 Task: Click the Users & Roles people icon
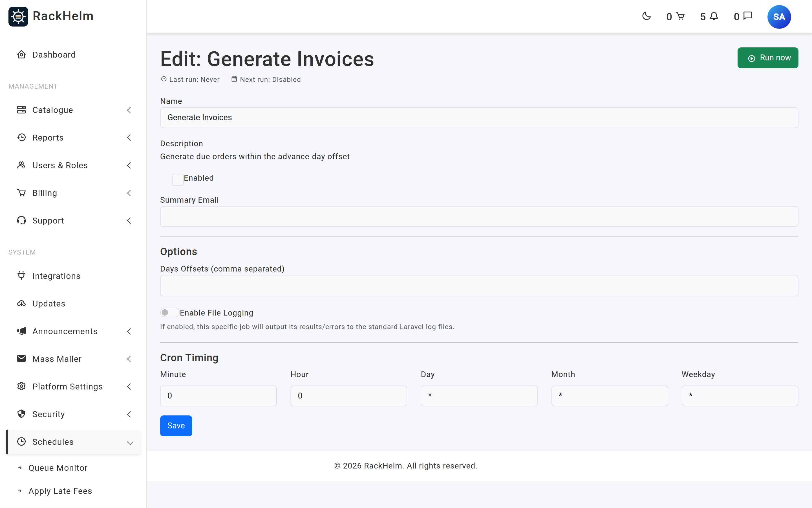21,165
